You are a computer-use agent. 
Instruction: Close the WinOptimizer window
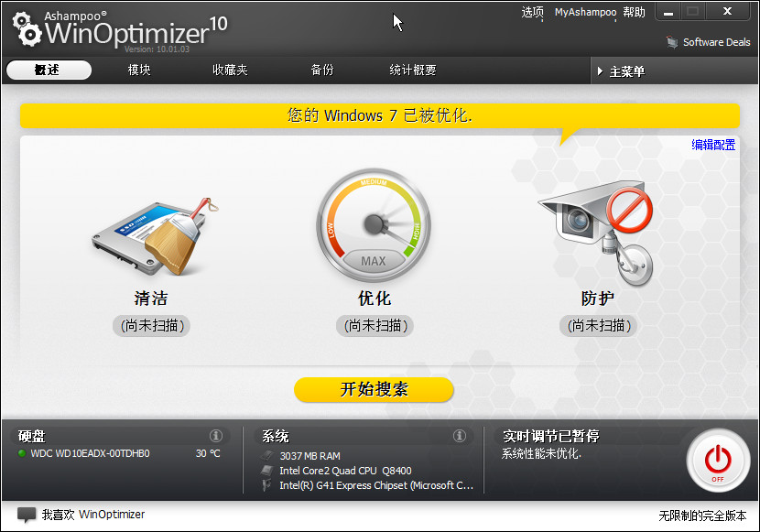(728, 12)
